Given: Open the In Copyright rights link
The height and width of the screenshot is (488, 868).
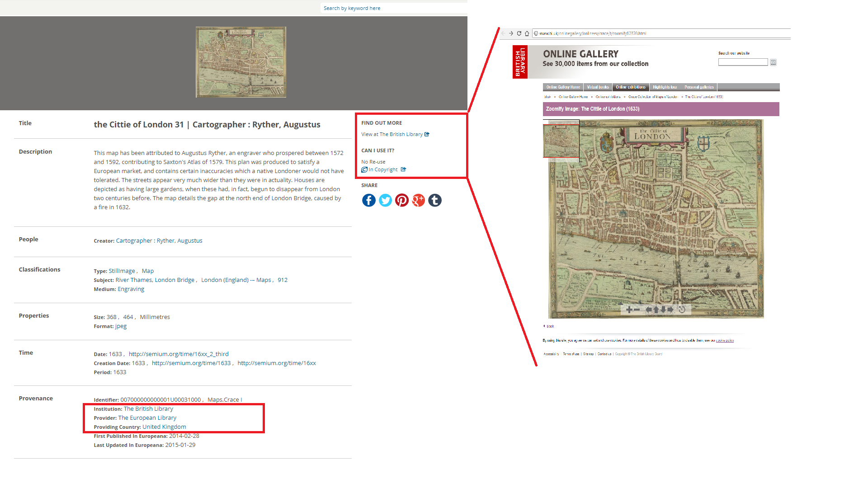Looking at the screenshot, I should click(383, 169).
